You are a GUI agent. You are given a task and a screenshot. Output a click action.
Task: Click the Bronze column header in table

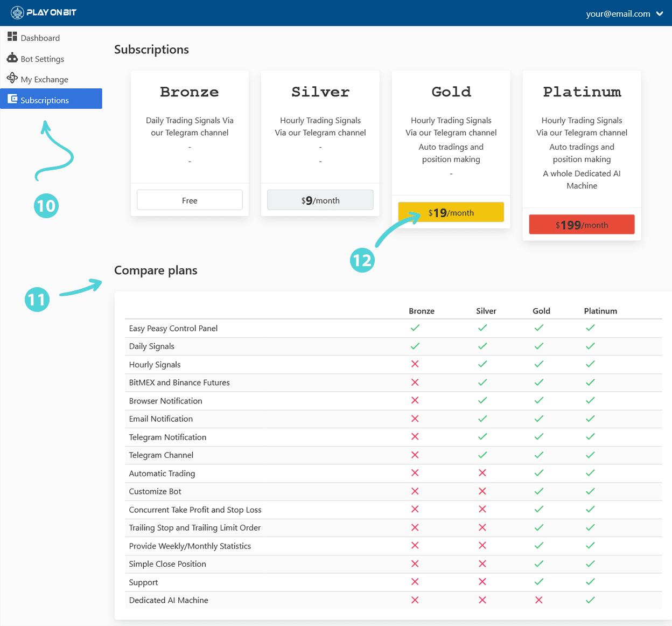(x=422, y=311)
